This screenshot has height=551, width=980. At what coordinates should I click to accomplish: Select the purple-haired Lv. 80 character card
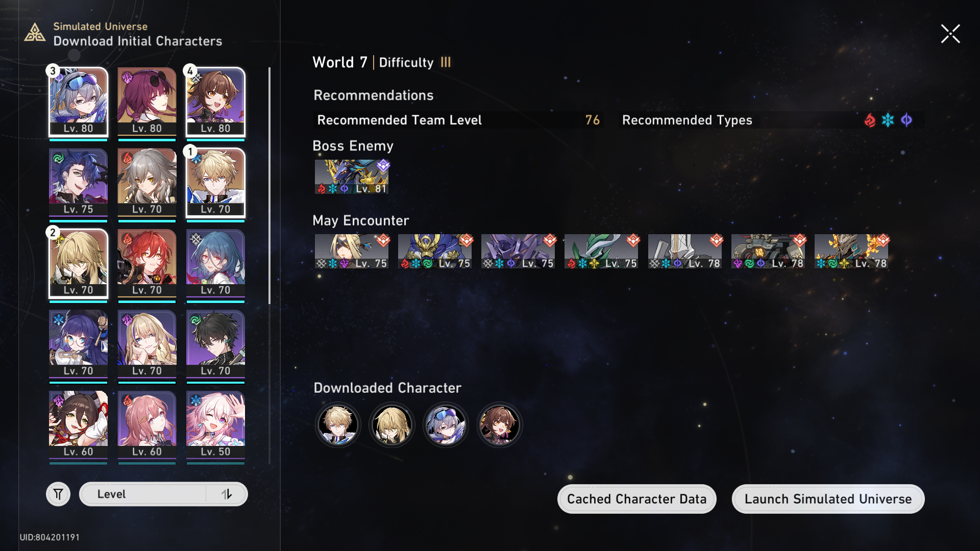(x=147, y=102)
